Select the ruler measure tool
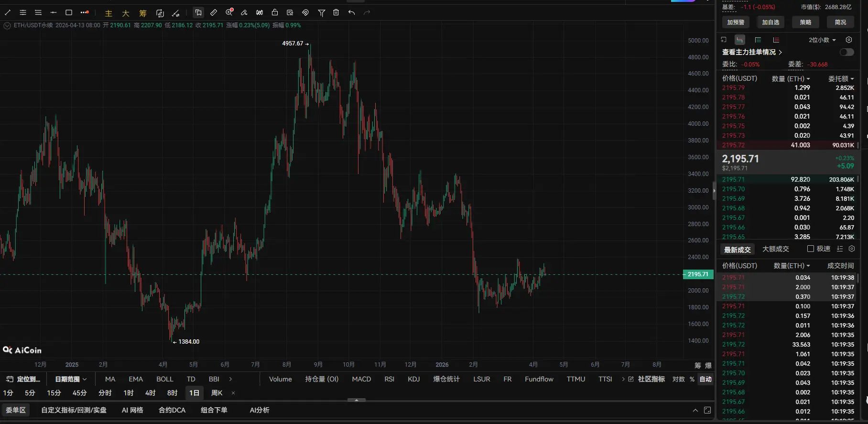 coord(214,12)
